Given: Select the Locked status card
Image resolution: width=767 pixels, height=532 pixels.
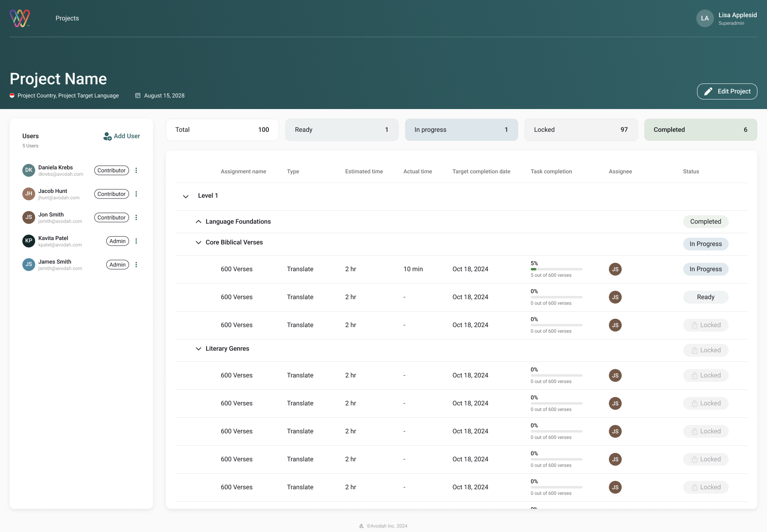Looking at the screenshot, I should [580, 130].
